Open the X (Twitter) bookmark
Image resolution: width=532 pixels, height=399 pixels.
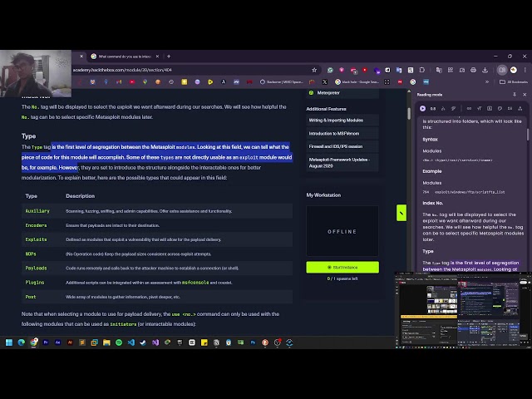pos(325,81)
